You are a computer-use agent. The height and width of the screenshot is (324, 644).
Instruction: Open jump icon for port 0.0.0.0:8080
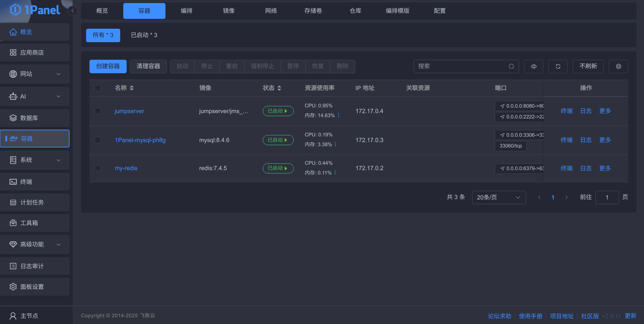tap(502, 106)
